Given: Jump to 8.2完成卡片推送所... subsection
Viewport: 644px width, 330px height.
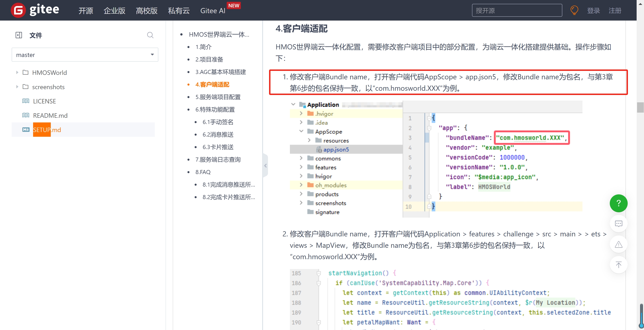Looking at the screenshot, I should 229,197.
